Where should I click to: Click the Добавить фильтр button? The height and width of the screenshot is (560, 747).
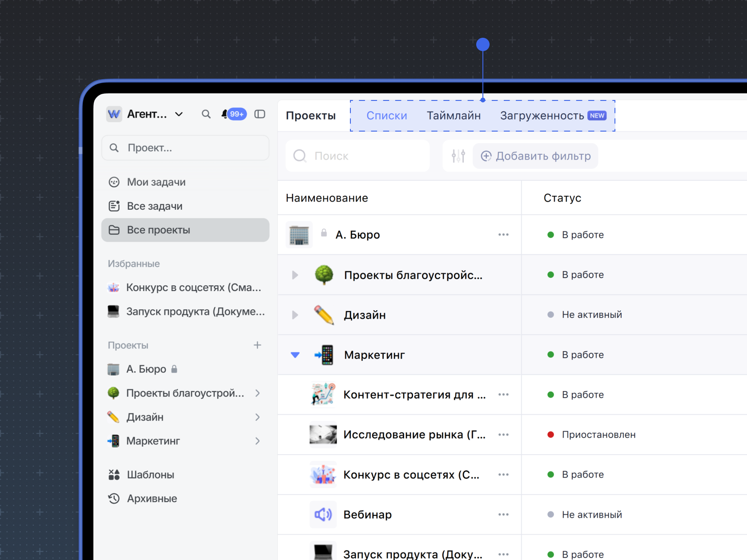535,156
